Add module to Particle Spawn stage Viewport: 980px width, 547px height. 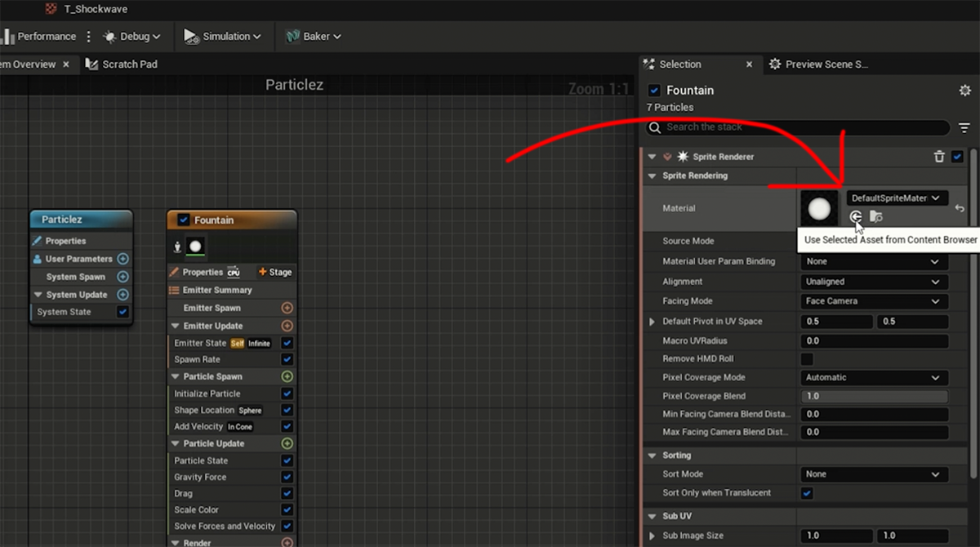click(287, 376)
